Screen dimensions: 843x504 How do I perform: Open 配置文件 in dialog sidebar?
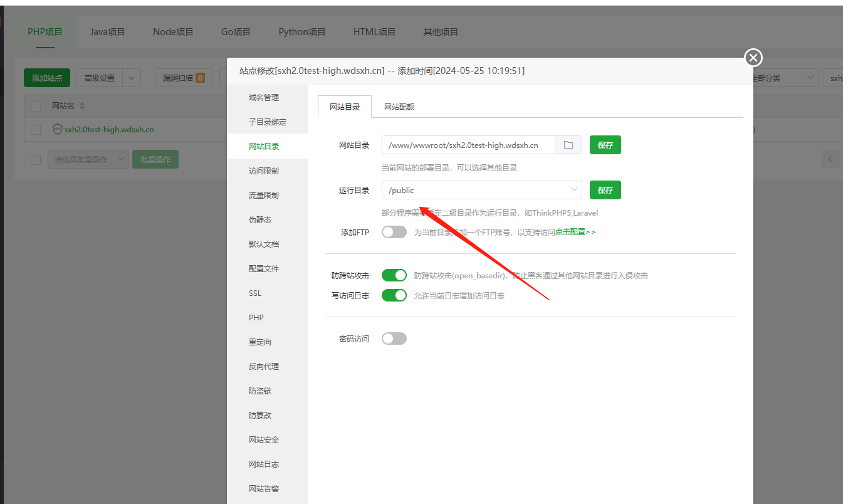click(268, 268)
